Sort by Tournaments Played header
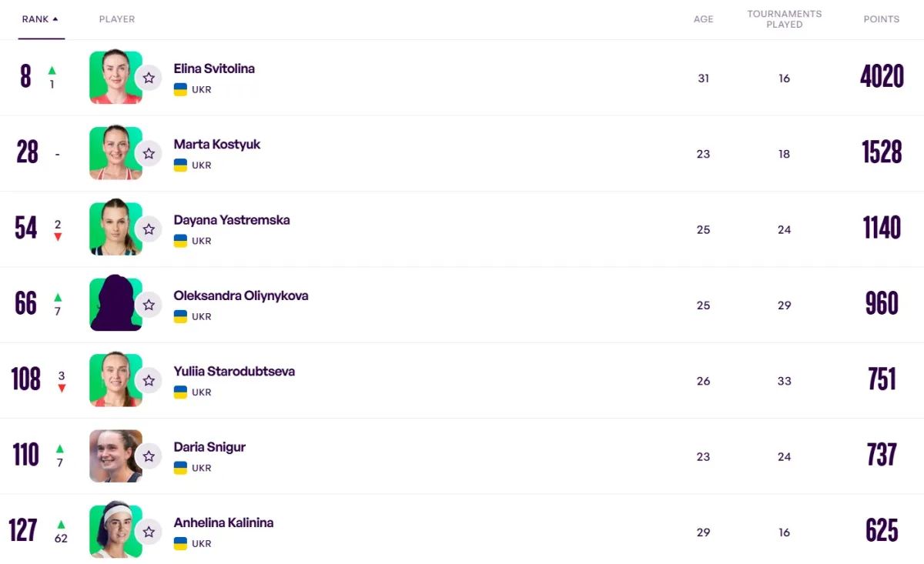Viewport: 924px width, 564px height. (x=784, y=19)
